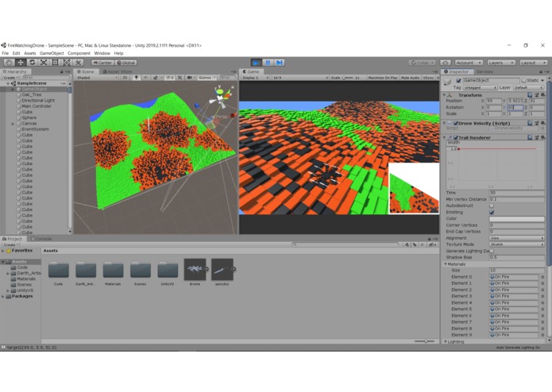Toggle Generate Lighting Data checkbox
Viewport: 552px width, 392px height.
coord(492,251)
